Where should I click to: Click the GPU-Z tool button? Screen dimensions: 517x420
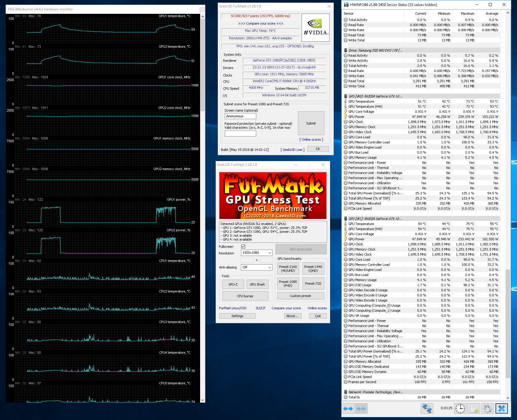[233, 284]
